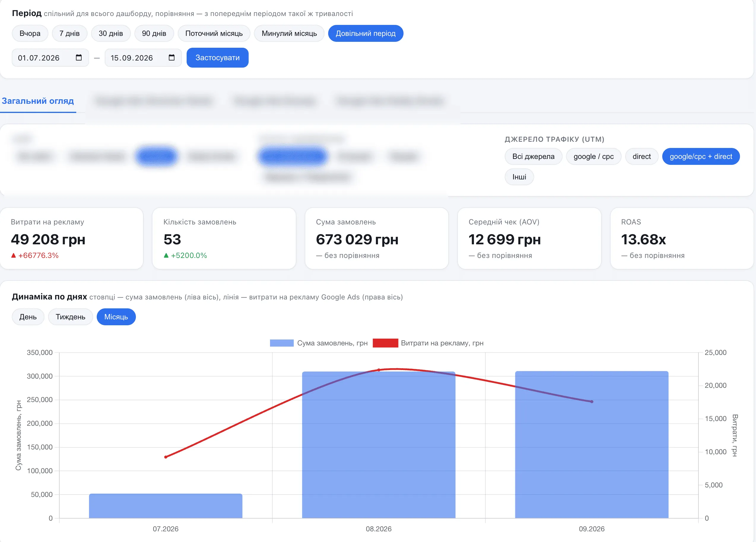This screenshot has width=756, height=542.
Task: Click the +5200.0% change indicator
Action: click(x=185, y=256)
